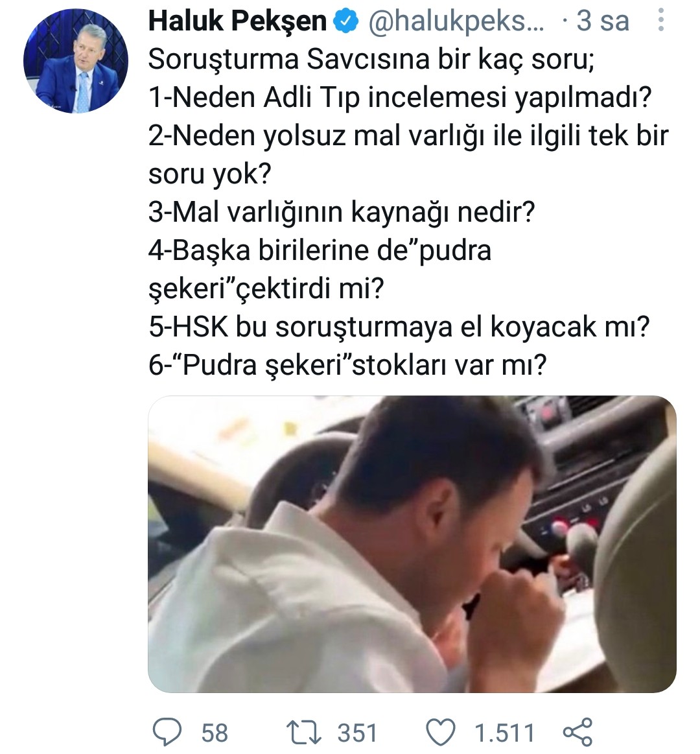Click the "Pudra şekeri stokları var mı" line

(348, 365)
